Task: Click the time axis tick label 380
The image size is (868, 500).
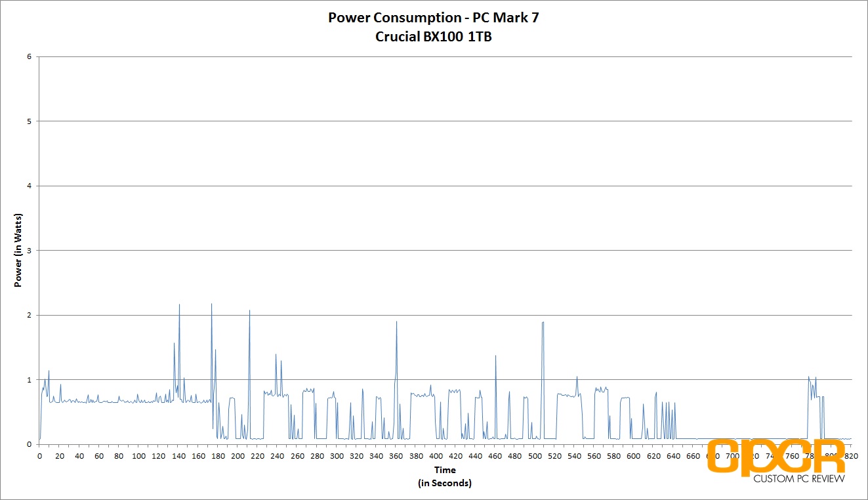Action: coord(416,455)
